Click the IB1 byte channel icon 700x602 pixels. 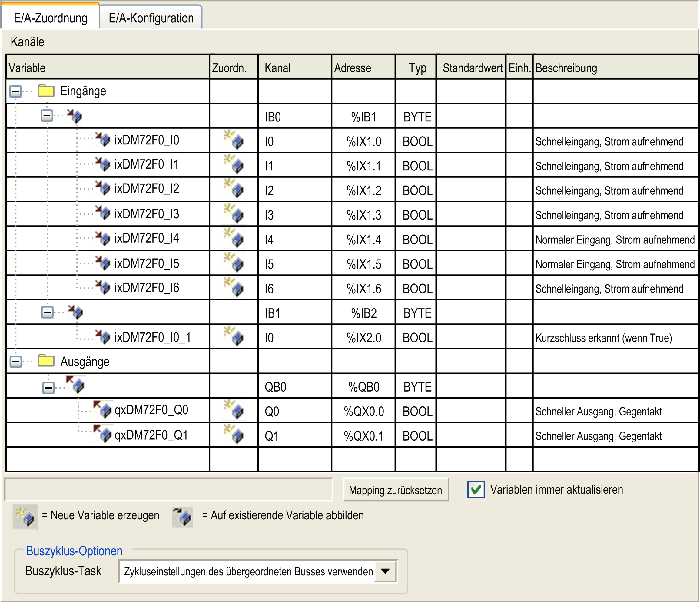click(75, 312)
